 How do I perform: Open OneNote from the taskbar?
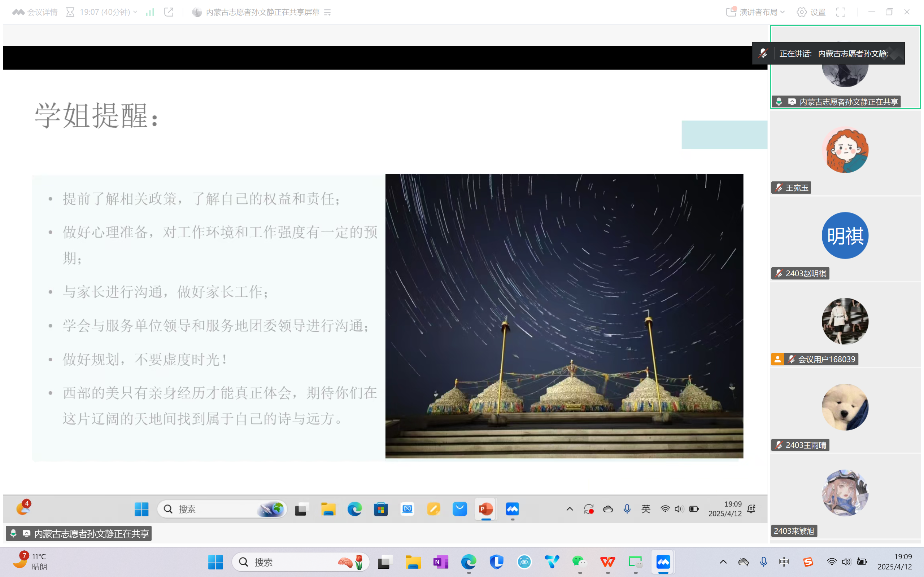tap(440, 562)
